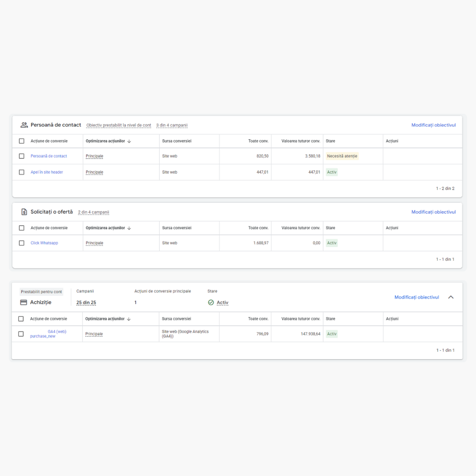Click sort arrow in Solicitați o ofertă table
The image size is (476, 476).
click(129, 228)
